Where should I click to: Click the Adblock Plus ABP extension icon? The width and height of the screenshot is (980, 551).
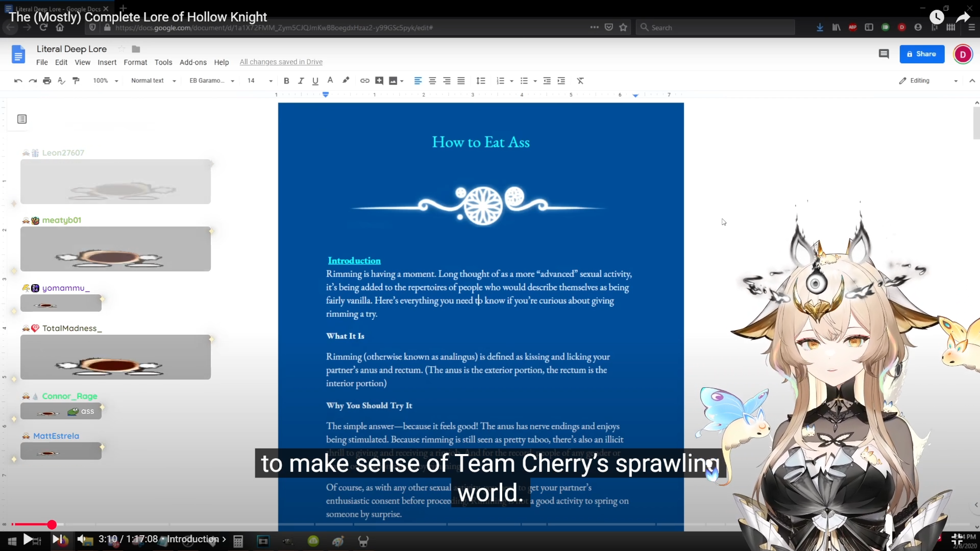[852, 28]
